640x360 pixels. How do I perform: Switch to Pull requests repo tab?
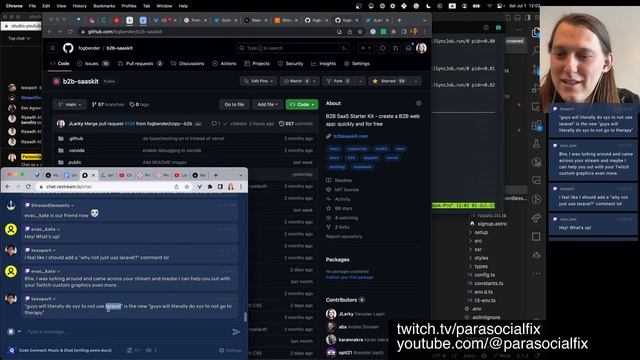tap(140, 64)
